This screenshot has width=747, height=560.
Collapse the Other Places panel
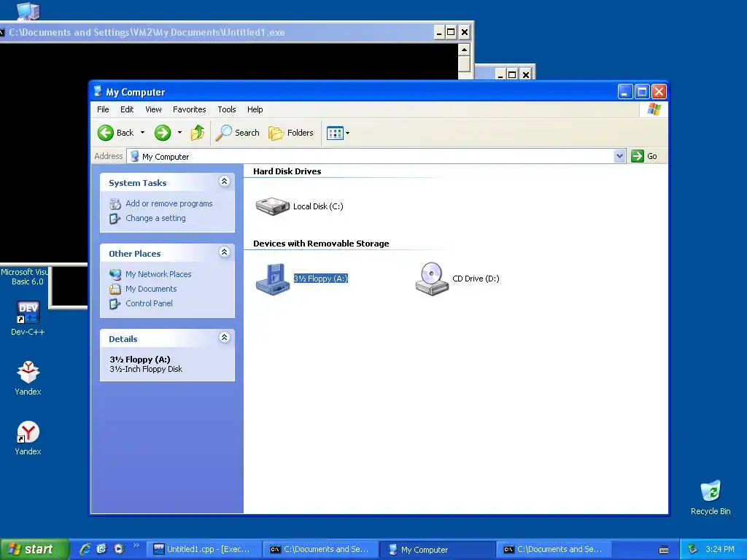[x=225, y=252]
